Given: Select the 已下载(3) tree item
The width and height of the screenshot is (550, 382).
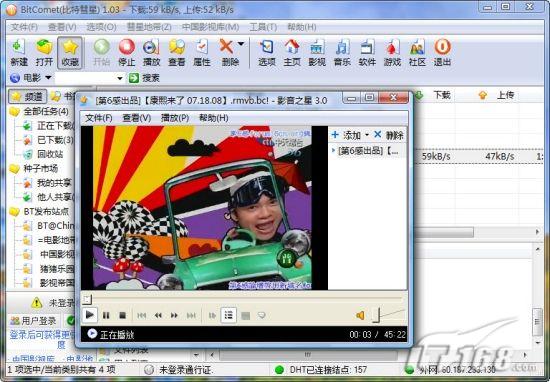Looking at the screenshot, I should 55,140.
